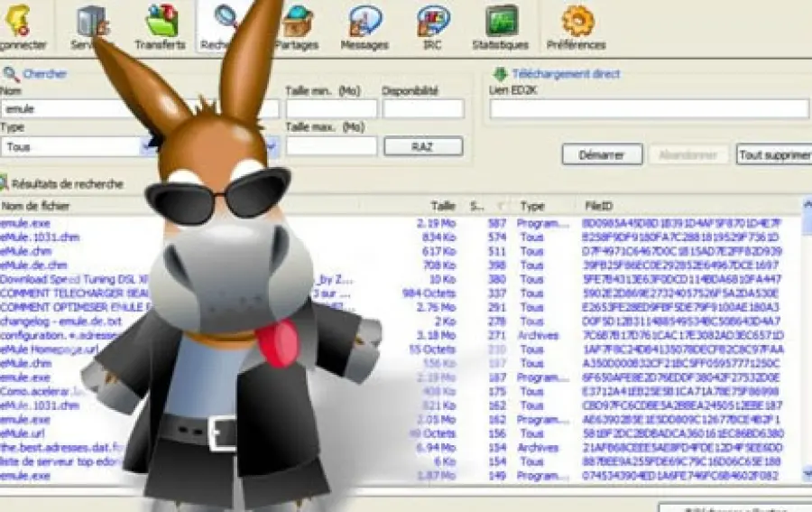Viewport: 812px width, 512px height.
Task: Open the IRC chat toolbar section
Action: [432, 27]
